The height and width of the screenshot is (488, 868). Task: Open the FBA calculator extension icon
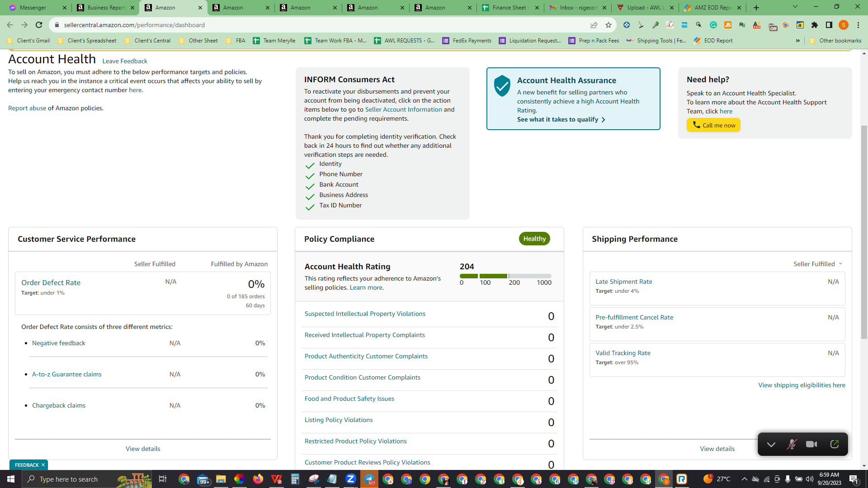(x=684, y=25)
